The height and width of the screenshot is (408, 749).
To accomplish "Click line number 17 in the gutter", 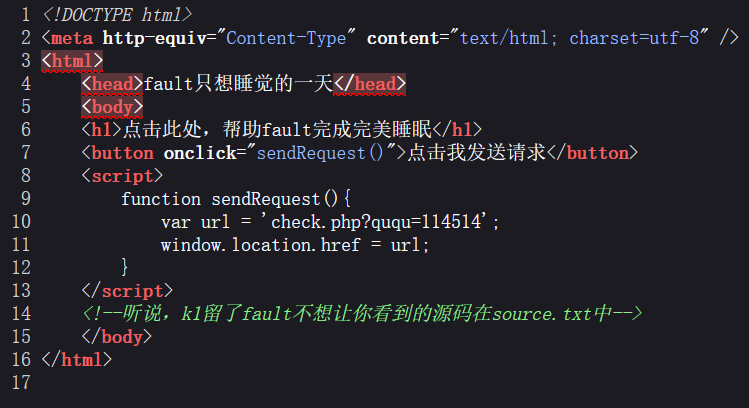I will click(21, 382).
